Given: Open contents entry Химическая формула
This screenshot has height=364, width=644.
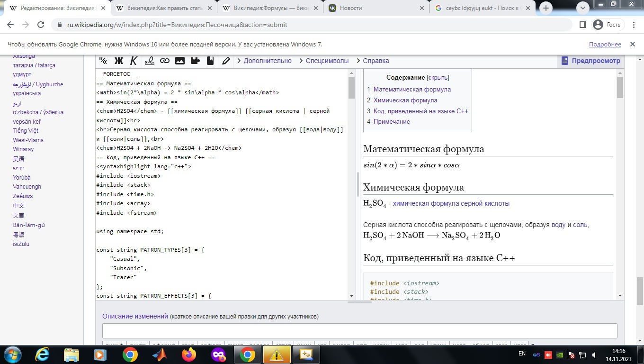Looking at the screenshot, I should coord(405,100).
